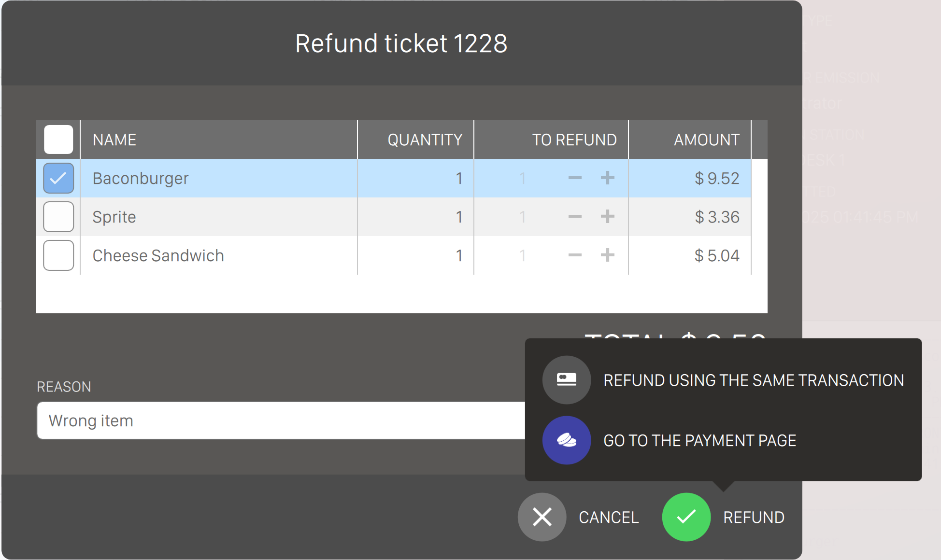Increase Cheese Sandwich refund quantity with plus
The image size is (941, 560).
tap(608, 255)
